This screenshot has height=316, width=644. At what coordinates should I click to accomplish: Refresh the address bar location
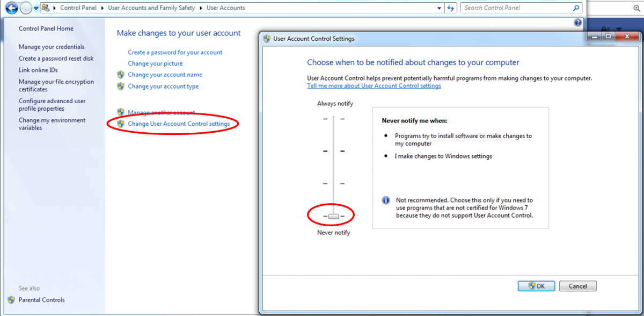coord(451,8)
